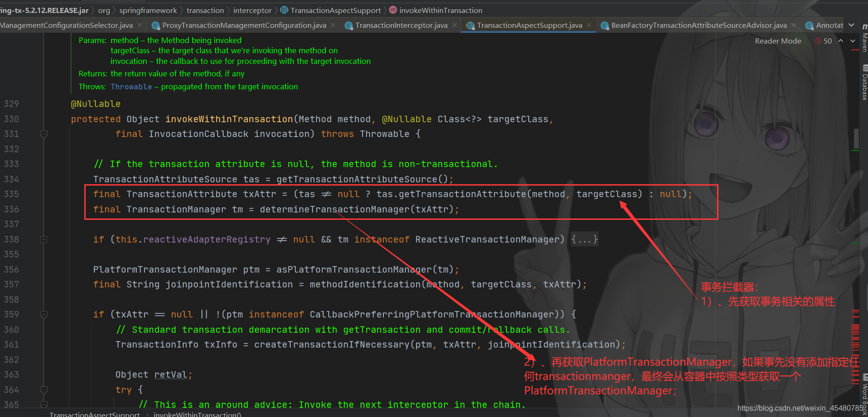Select the TransactionAspectSupport.java tab
The image size is (868, 417).
coord(529,25)
